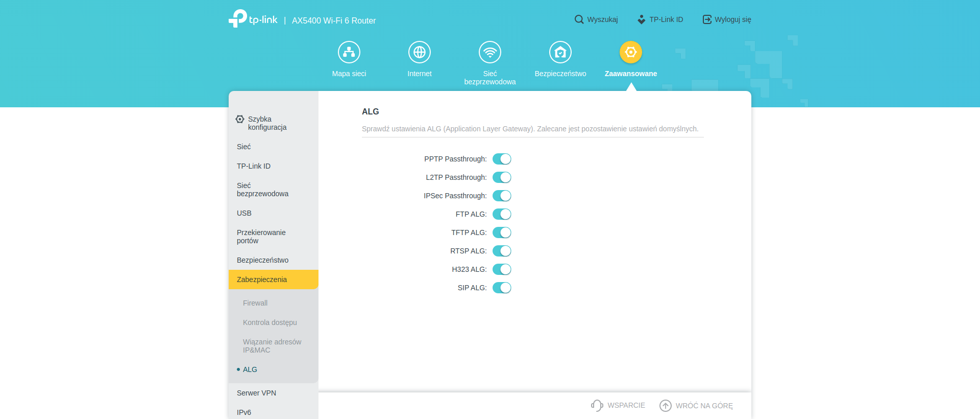Select Kontrola dostępu in the sidebar
Viewport: 980px width, 419px height.
tap(269, 322)
